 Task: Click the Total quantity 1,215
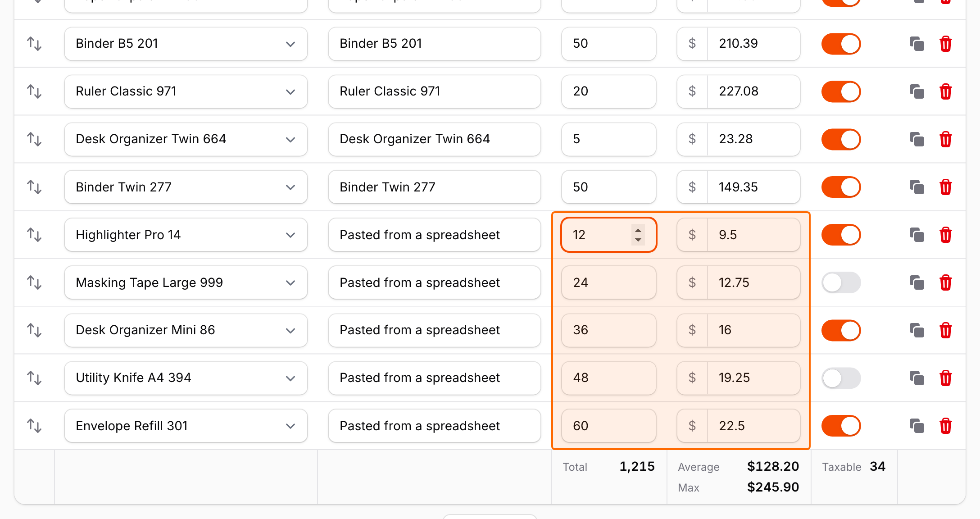[637, 467]
